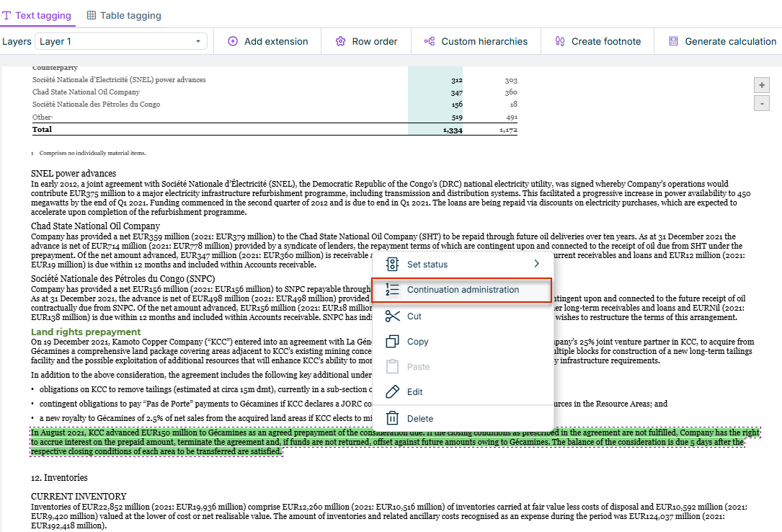782x532 pixels.
Task: Click the Row order button label
Action: point(375,41)
